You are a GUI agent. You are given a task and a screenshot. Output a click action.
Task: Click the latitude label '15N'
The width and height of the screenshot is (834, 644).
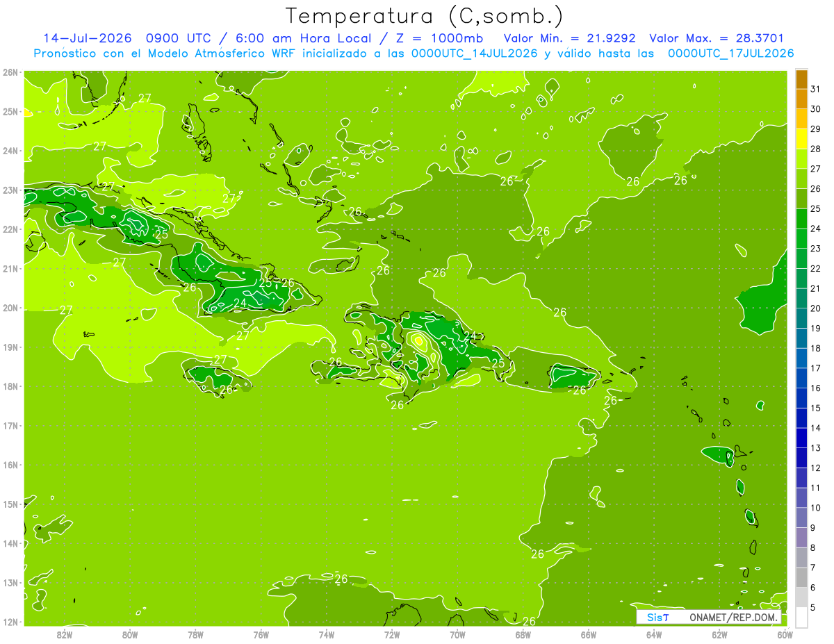coord(10,504)
